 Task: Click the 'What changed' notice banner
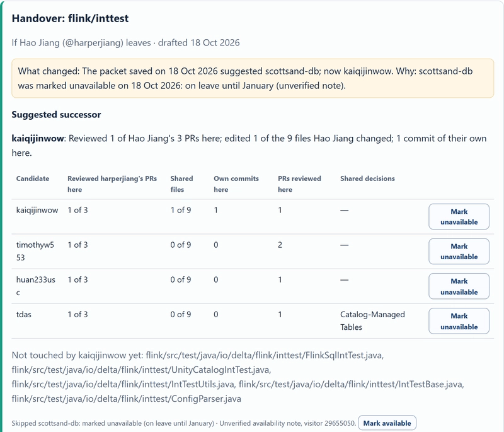(x=253, y=78)
